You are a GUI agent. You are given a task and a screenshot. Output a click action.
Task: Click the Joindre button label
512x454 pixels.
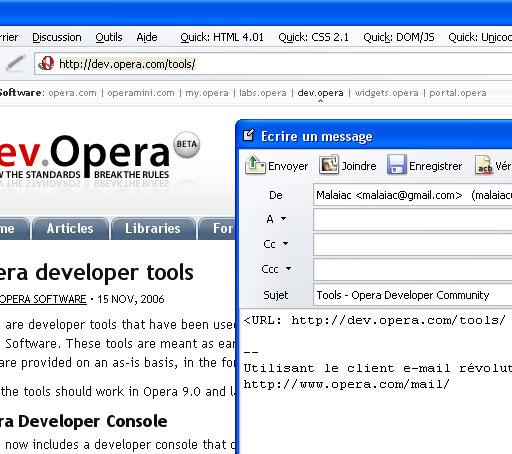click(359, 166)
